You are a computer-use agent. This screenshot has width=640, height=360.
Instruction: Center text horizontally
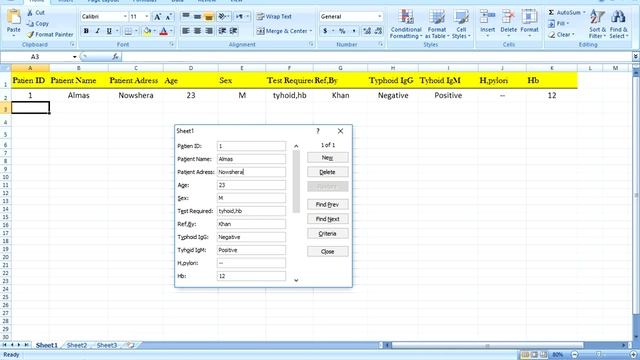coord(198,31)
